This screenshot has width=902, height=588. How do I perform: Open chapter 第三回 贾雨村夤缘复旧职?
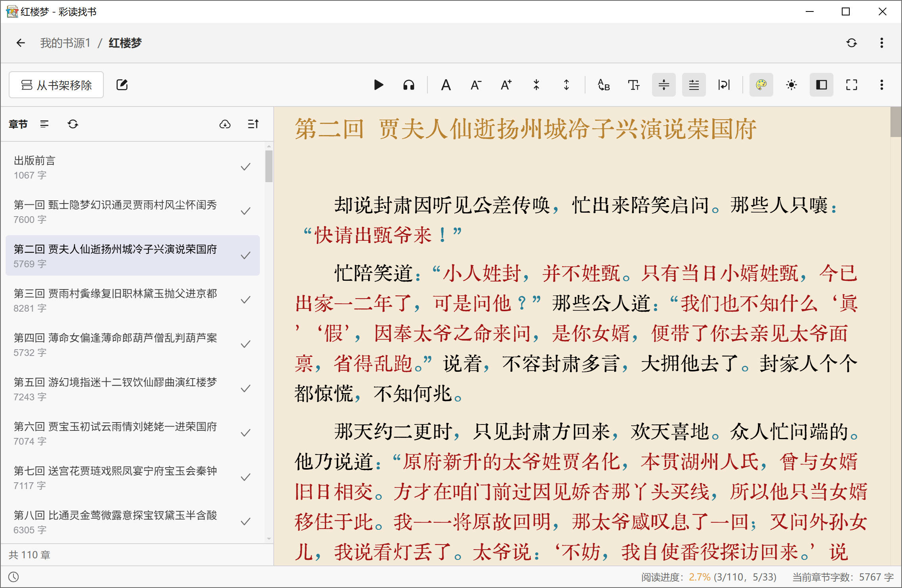(133, 300)
